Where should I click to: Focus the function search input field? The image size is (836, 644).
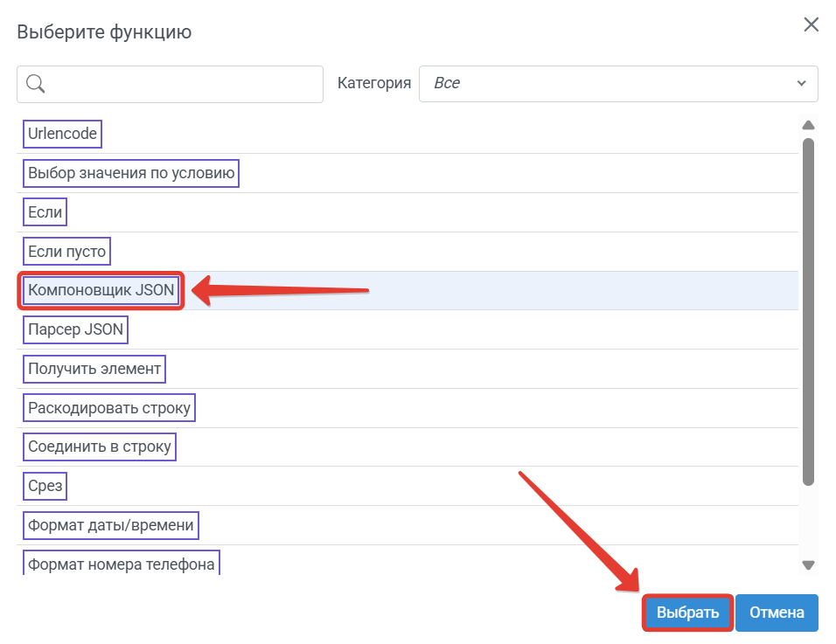coord(170,84)
